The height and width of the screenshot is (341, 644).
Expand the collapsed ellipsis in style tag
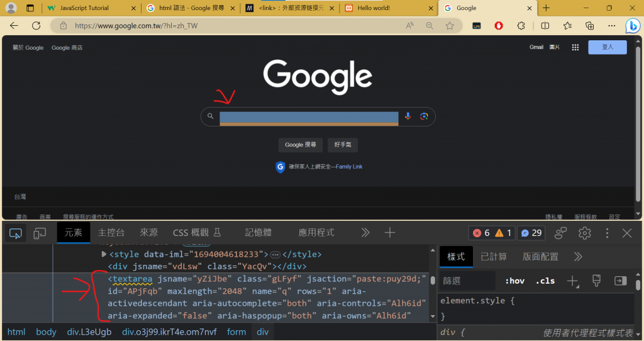click(275, 255)
